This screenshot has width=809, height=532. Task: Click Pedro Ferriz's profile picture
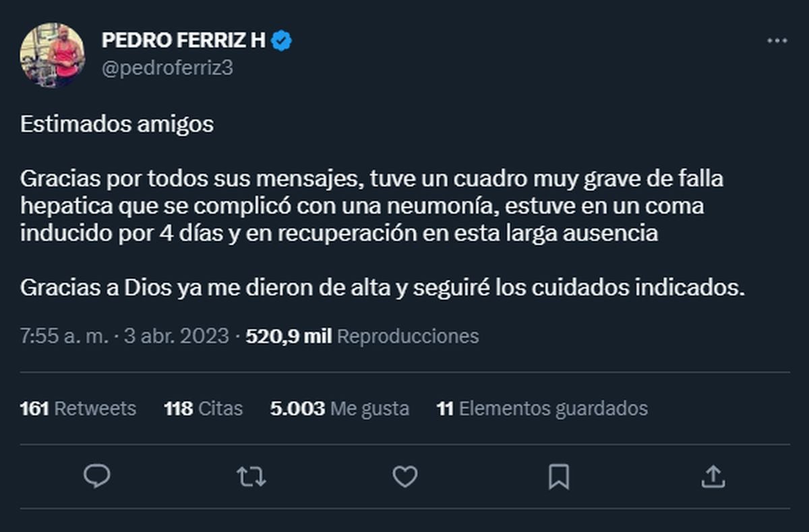pyautogui.click(x=53, y=54)
